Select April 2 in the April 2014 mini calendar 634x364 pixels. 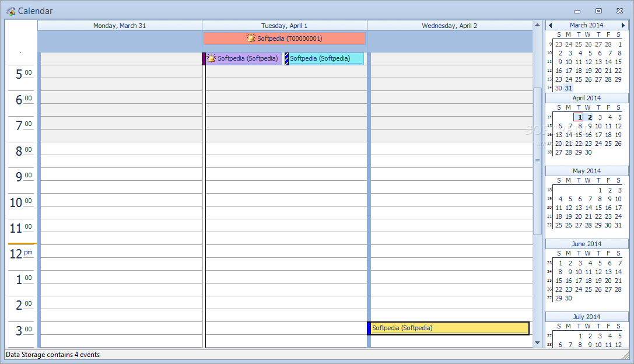tap(590, 117)
